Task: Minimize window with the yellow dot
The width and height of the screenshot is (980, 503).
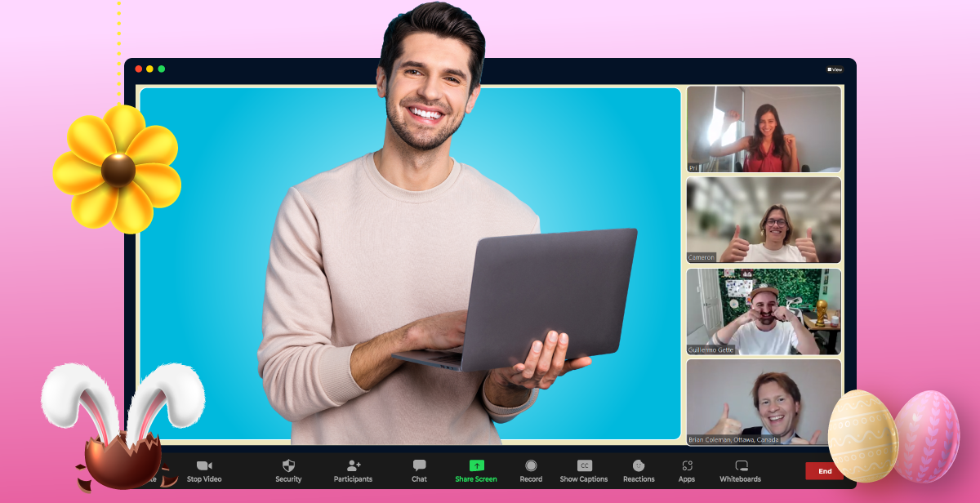Action: [x=150, y=69]
